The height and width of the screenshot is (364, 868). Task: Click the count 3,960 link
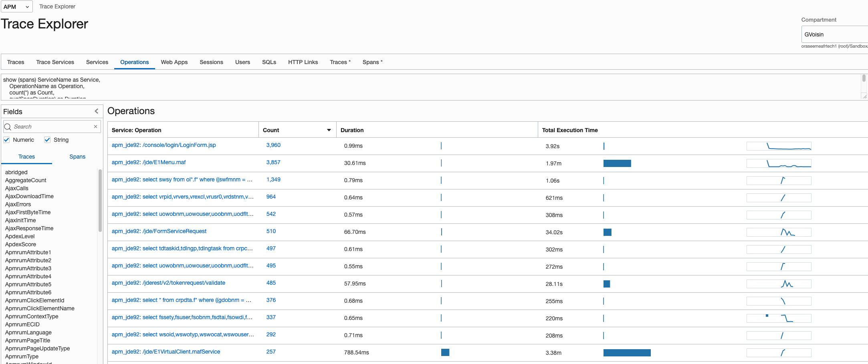tap(273, 145)
